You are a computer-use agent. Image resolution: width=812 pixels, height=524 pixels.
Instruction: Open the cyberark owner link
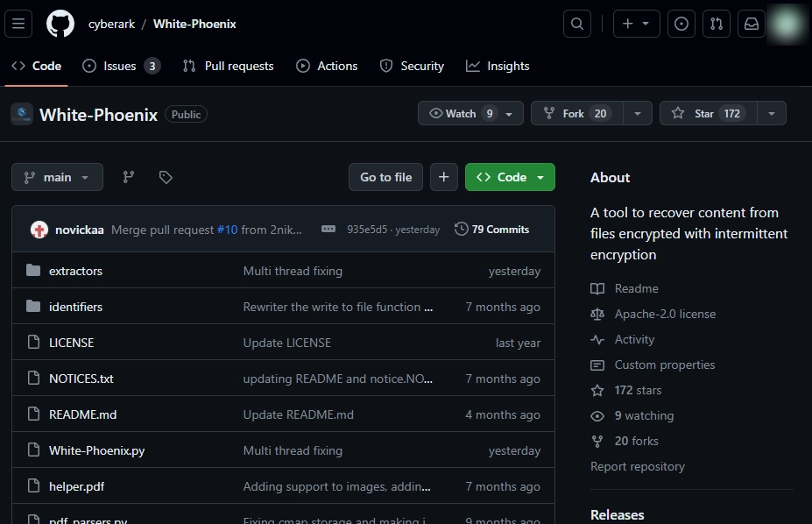pos(111,24)
